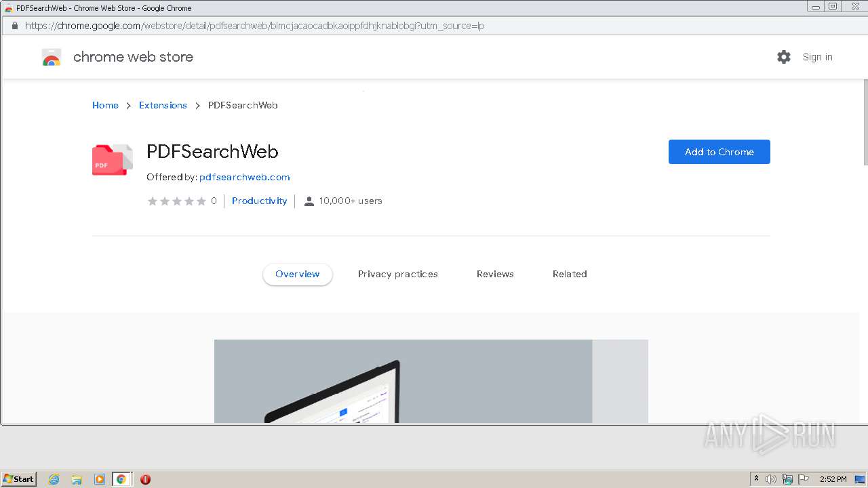868x488 pixels.
Task: Click the Chrome Web Store logo icon
Action: pos(52,57)
